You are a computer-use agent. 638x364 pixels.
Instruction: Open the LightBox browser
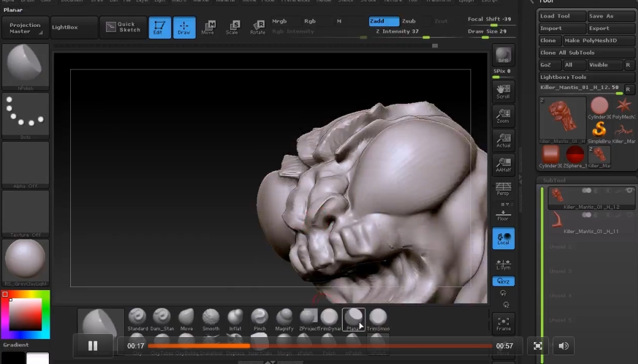(x=73, y=27)
